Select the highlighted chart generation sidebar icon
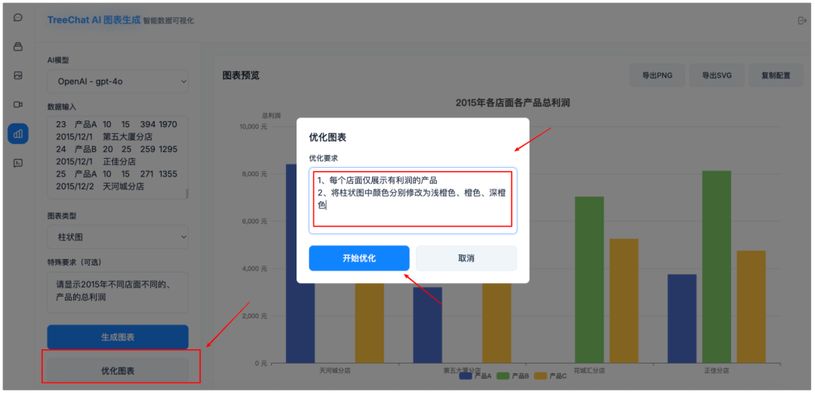The width and height of the screenshot is (815, 393). pyautogui.click(x=18, y=134)
